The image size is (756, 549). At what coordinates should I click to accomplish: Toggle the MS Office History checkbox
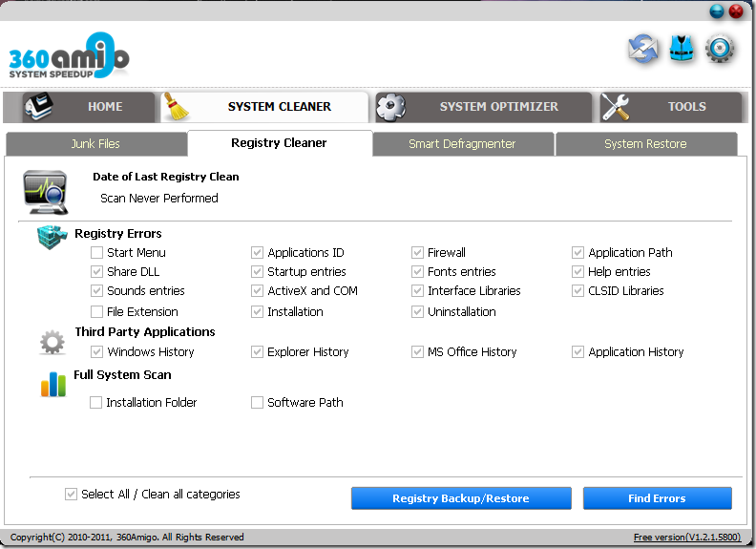417,351
